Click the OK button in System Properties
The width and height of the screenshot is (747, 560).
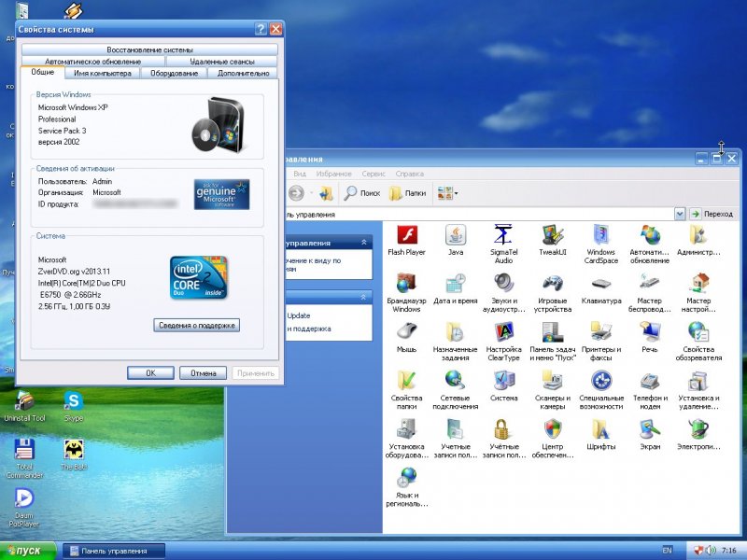(150, 372)
